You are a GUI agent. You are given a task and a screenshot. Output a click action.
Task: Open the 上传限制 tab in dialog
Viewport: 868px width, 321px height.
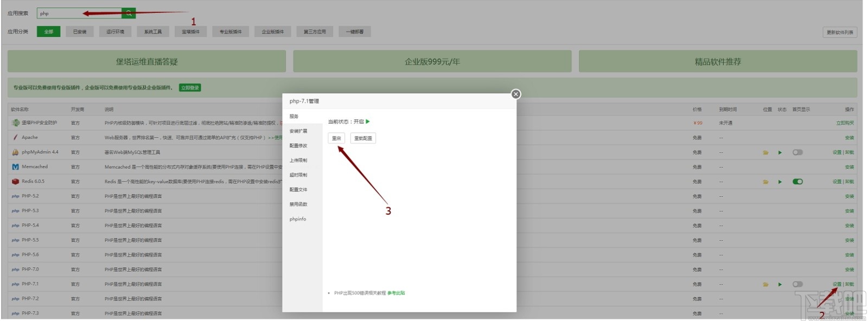(302, 160)
